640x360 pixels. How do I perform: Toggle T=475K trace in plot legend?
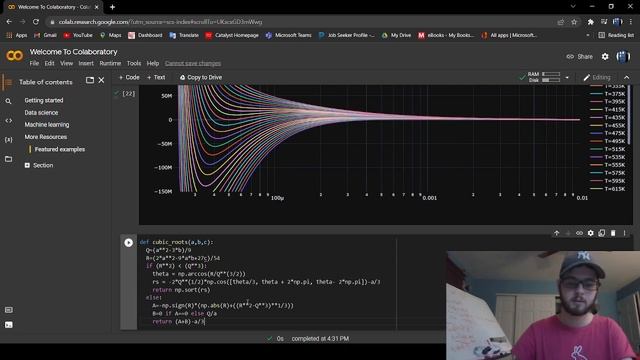(x=607, y=133)
